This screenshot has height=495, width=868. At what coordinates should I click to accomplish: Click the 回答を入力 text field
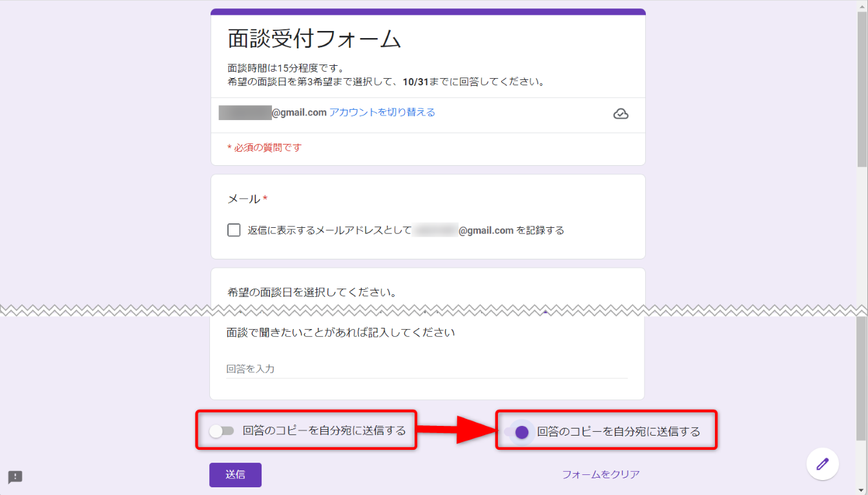coord(426,369)
